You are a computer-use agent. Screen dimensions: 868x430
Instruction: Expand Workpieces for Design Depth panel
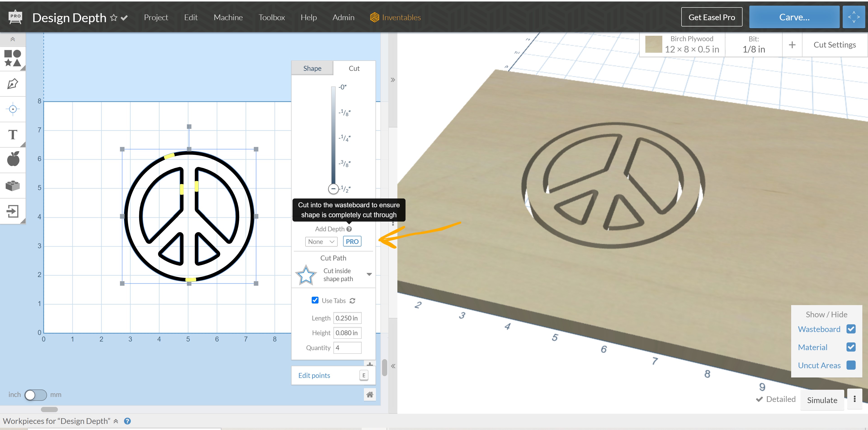pos(116,421)
